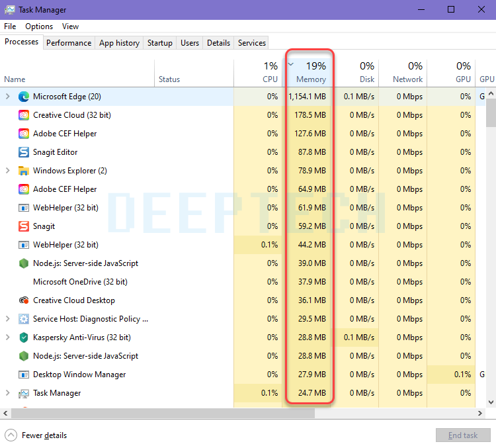The width and height of the screenshot is (496, 448).
Task: Switch to the App history tab
Action: tap(119, 43)
